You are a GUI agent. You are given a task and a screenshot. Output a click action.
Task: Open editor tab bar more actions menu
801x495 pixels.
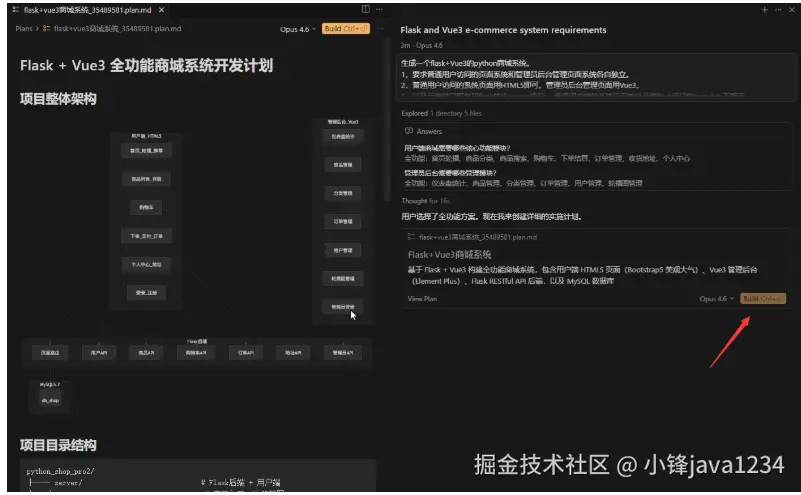tap(379, 9)
